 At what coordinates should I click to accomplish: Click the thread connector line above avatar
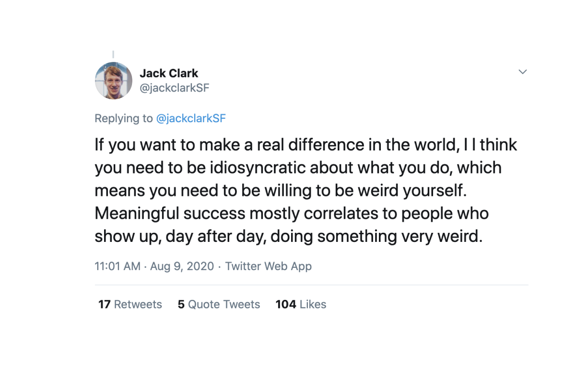tap(113, 54)
